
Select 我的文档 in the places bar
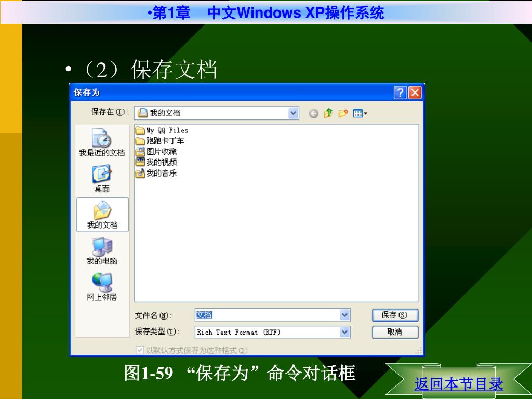tap(102, 215)
